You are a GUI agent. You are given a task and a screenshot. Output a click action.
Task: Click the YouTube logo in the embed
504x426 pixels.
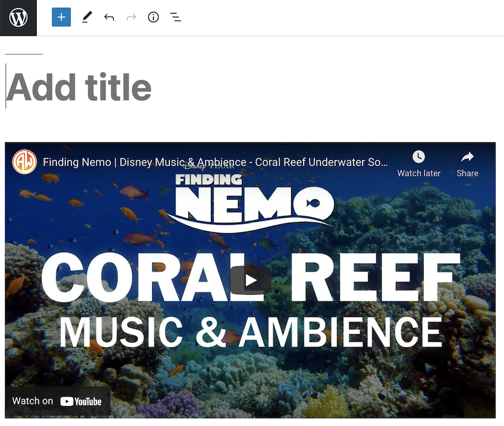point(81,402)
